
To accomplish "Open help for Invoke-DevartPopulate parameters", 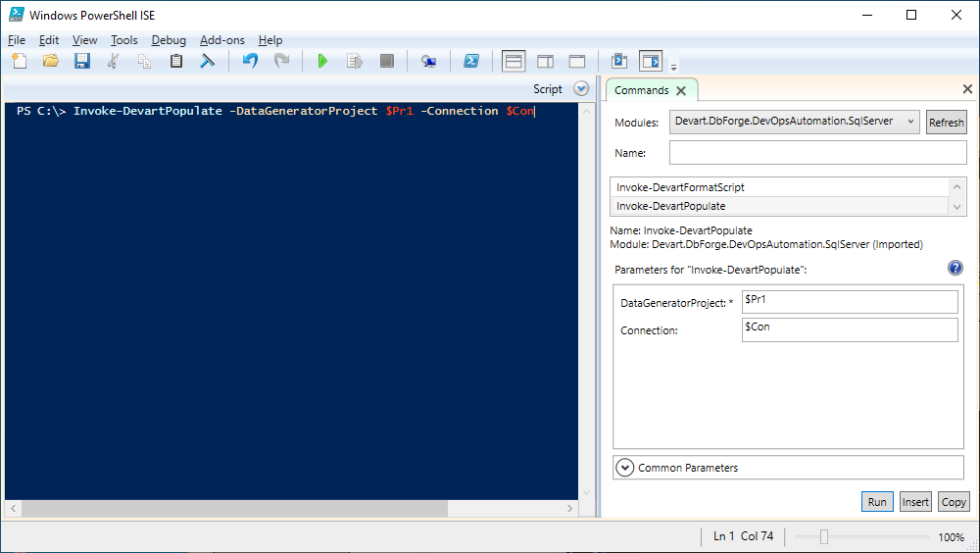I will point(955,269).
